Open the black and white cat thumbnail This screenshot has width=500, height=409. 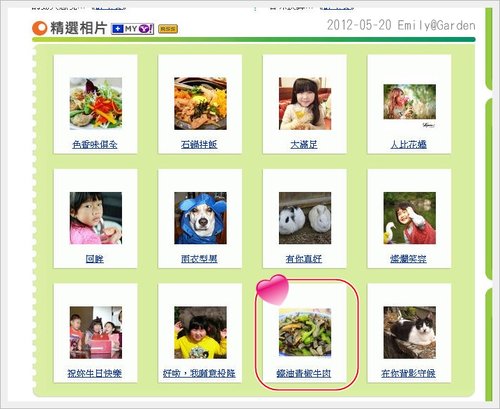pyautogui.click(x=410, y=332)
